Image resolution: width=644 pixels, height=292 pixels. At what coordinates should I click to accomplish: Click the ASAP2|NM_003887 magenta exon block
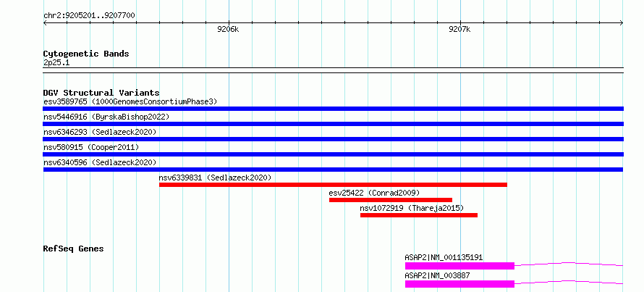click(459, 284)
